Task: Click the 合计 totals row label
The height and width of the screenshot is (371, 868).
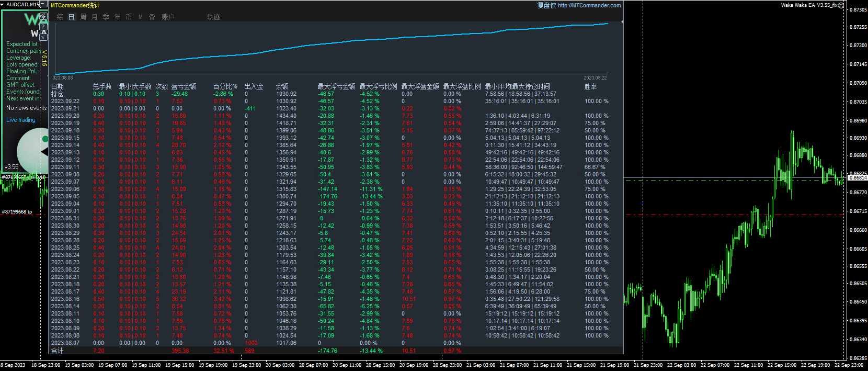Action: tap(58, 351)
